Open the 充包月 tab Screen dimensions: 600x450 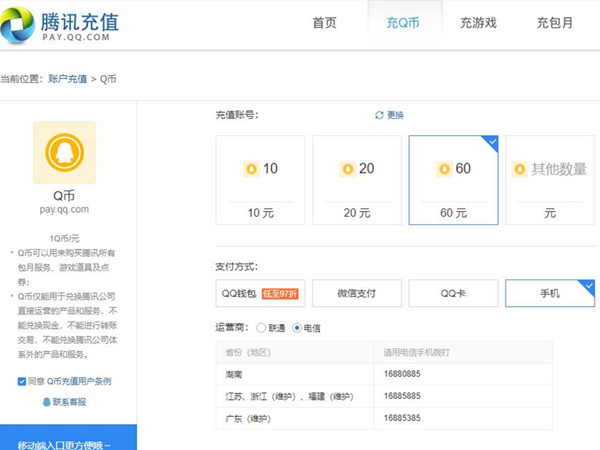click(x=555, y=23)
